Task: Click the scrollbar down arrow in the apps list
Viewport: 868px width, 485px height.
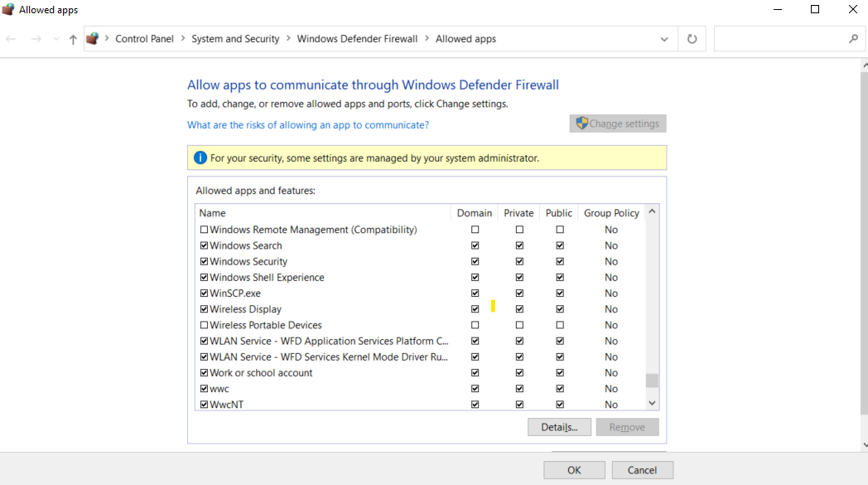Action: coord(652,402)
